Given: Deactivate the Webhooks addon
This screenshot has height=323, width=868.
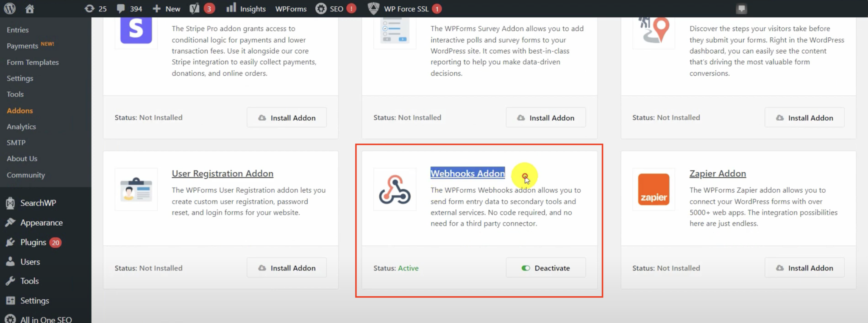Looking at the screenshot, I should [546, 268].
